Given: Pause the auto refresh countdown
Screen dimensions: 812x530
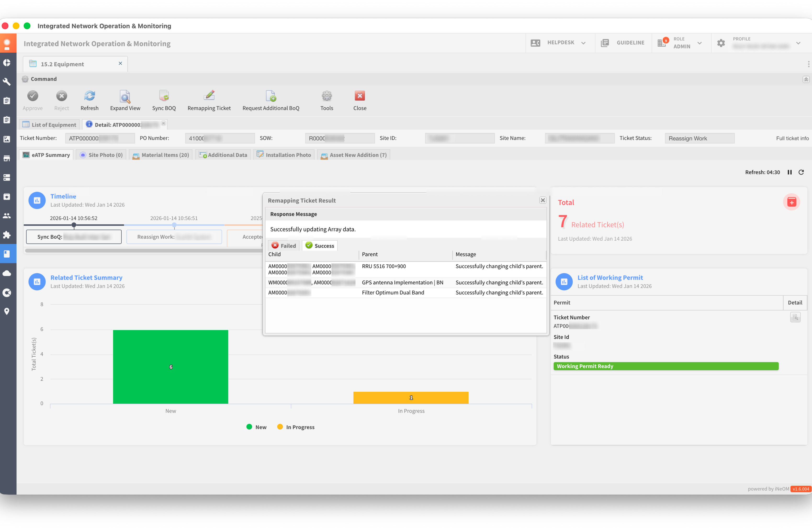Looking at the screenshot, I should tap(790, 172).
